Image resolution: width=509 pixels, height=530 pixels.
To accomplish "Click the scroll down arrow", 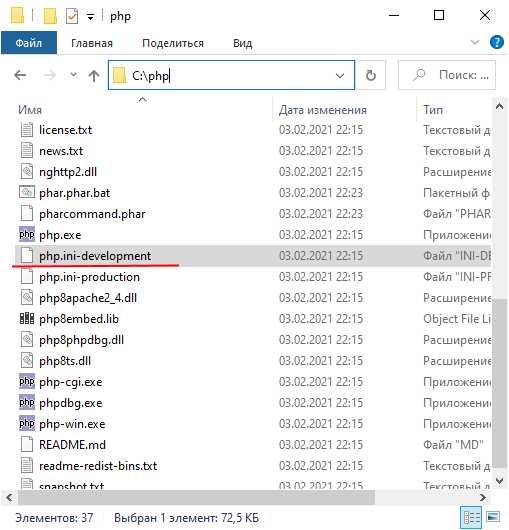I will 499,480.
